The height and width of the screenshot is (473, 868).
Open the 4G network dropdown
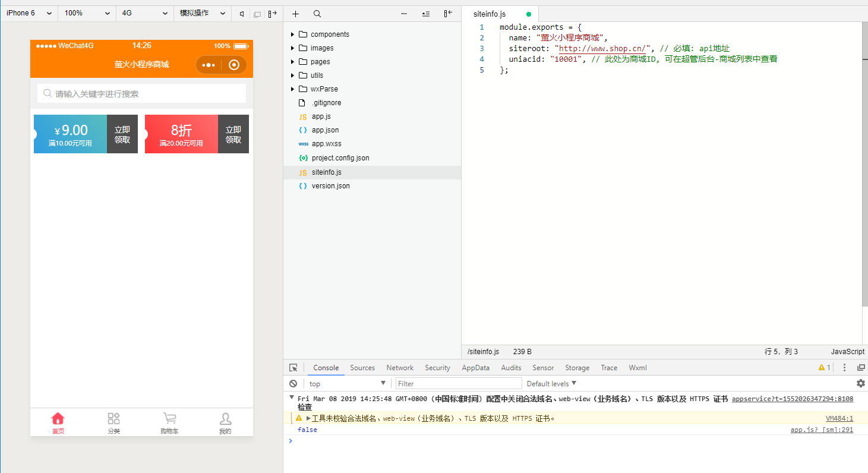coord(144,13)
